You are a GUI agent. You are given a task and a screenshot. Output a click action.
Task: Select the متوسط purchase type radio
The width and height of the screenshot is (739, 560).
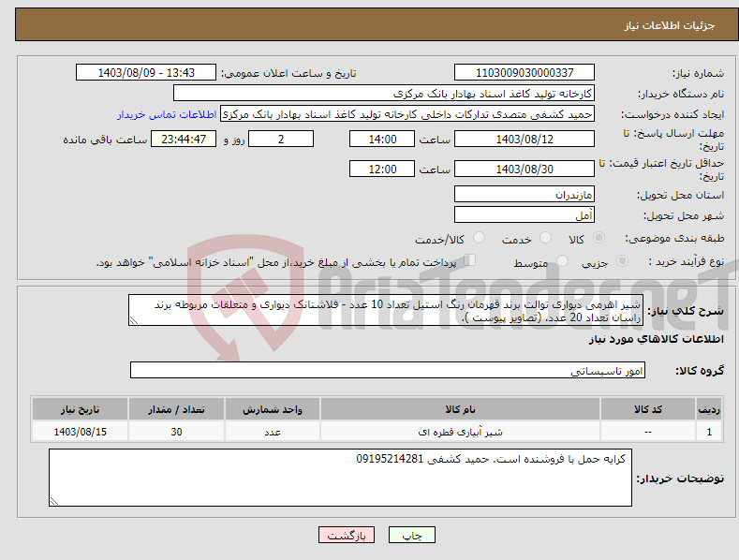click(x=562, y=260)
